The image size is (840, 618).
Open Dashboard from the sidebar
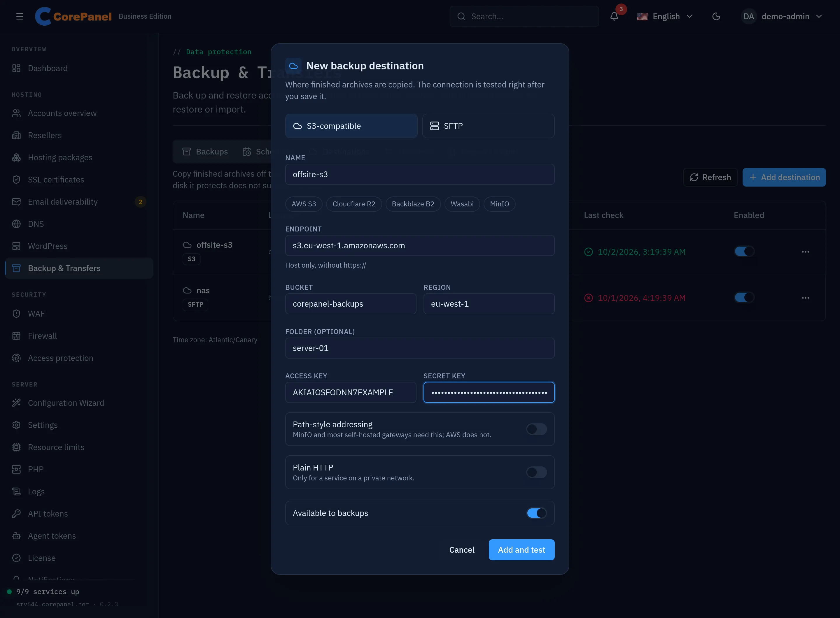coord(79,68)
